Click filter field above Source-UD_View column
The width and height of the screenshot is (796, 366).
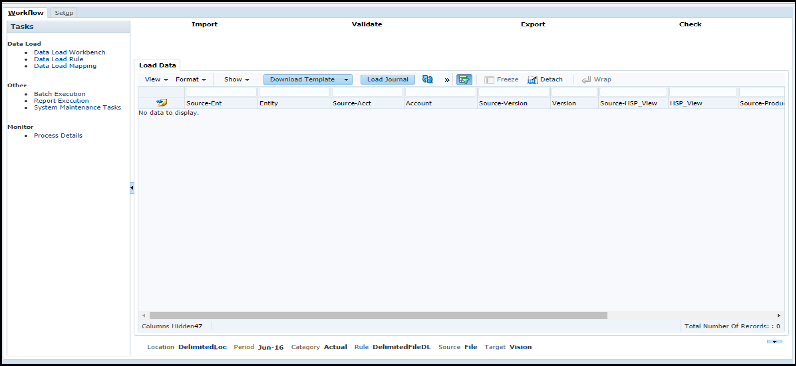(633, 92)
